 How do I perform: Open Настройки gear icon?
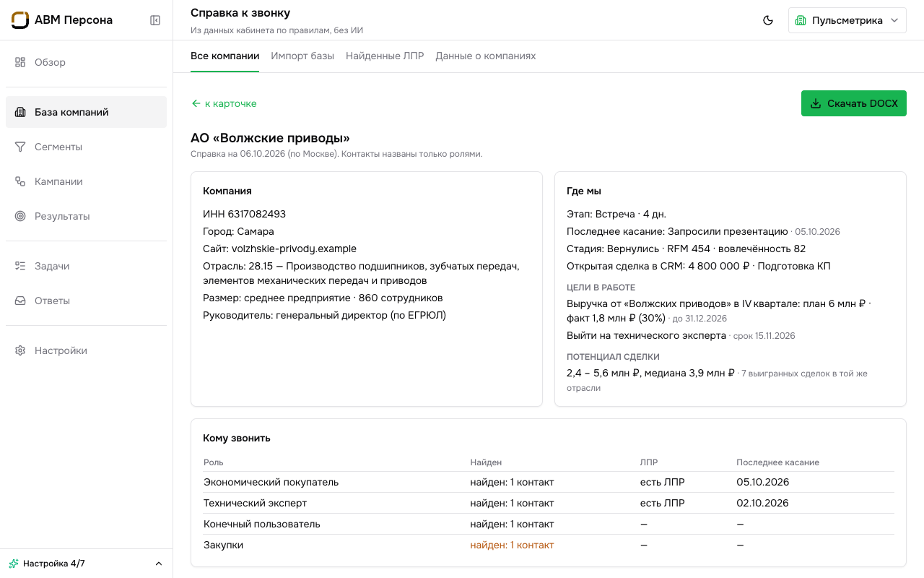(x=20, y=350)
